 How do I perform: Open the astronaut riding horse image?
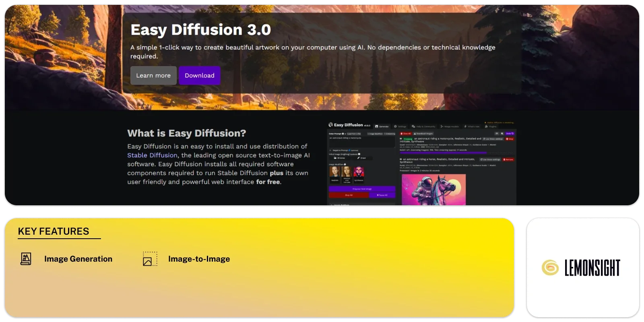(x=433, y=190)
